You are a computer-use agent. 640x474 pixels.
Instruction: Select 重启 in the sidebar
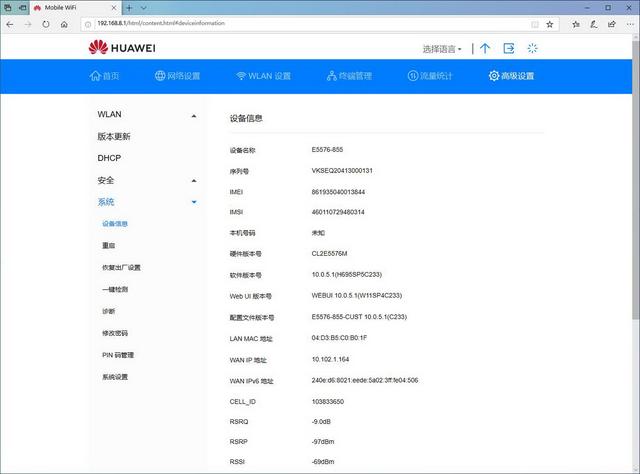click(x=109, y=245)
